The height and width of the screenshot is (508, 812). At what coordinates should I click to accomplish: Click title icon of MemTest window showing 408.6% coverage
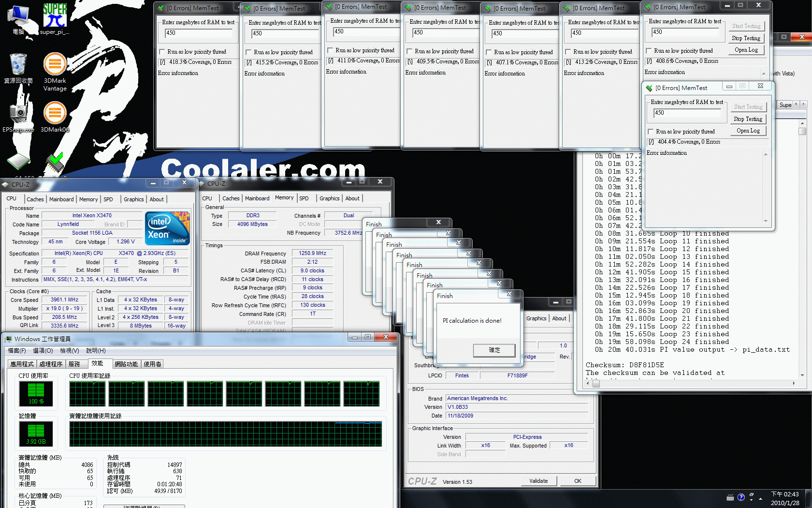[x=647, y=7]
